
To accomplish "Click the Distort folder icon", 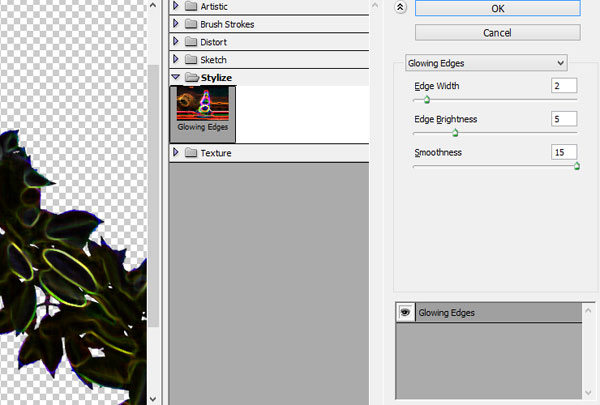I will coord(190,42).
